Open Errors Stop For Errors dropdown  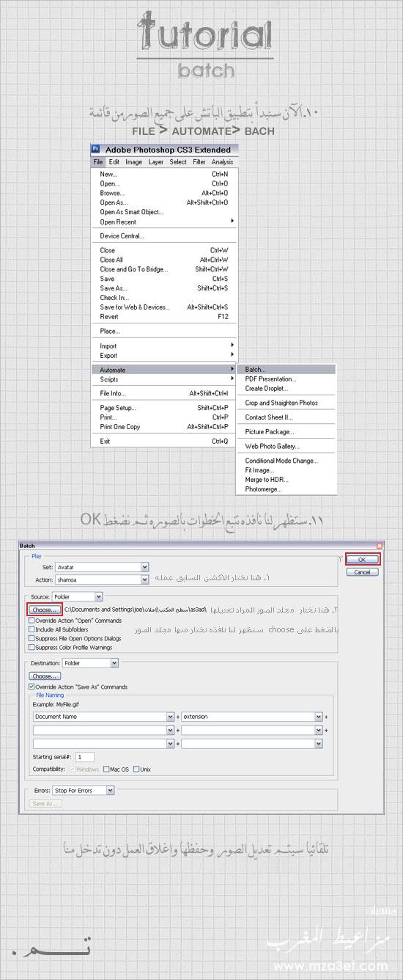[84, 791]
